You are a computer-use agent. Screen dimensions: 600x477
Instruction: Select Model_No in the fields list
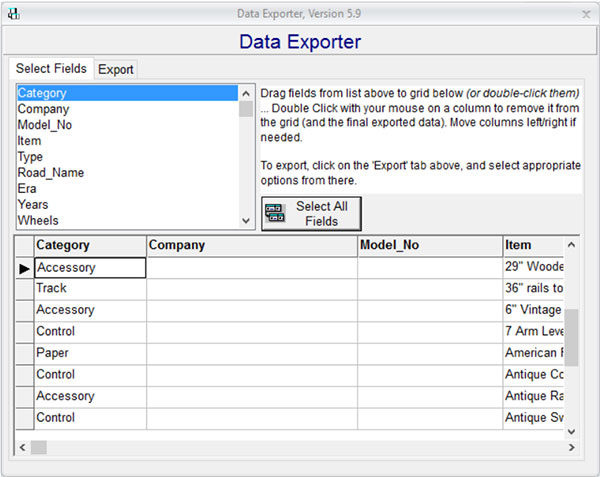127,125
